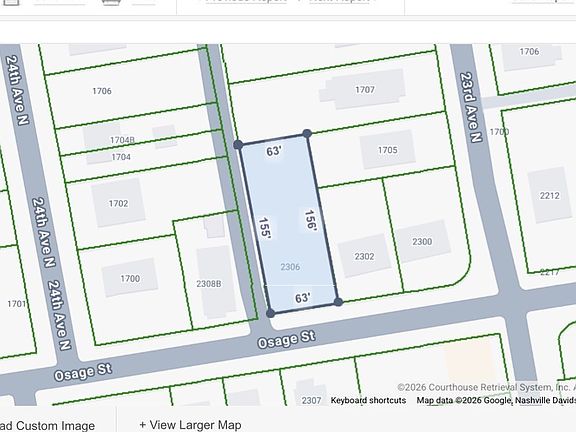Viewport: 576px width, 432px height.
Task: Click the 1706 parcel label above 1704B
Action: pos(102,91)
